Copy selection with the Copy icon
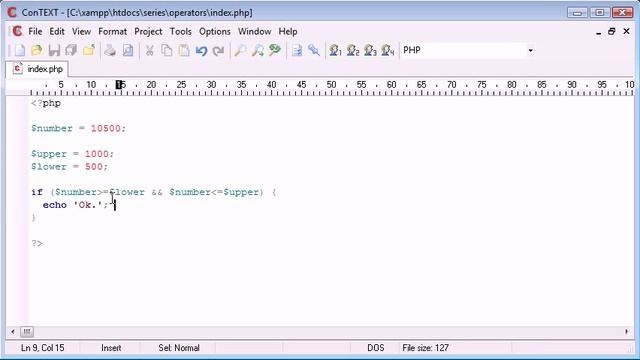 point(167,51)
